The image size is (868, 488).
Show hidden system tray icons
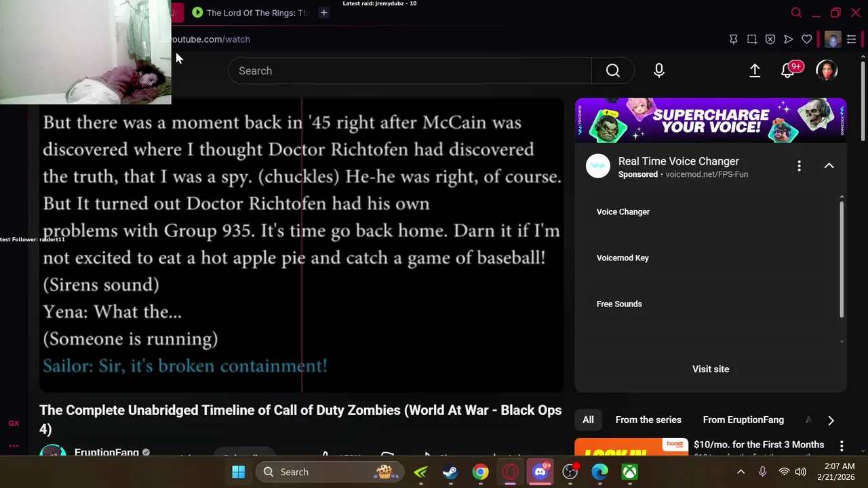741,472
